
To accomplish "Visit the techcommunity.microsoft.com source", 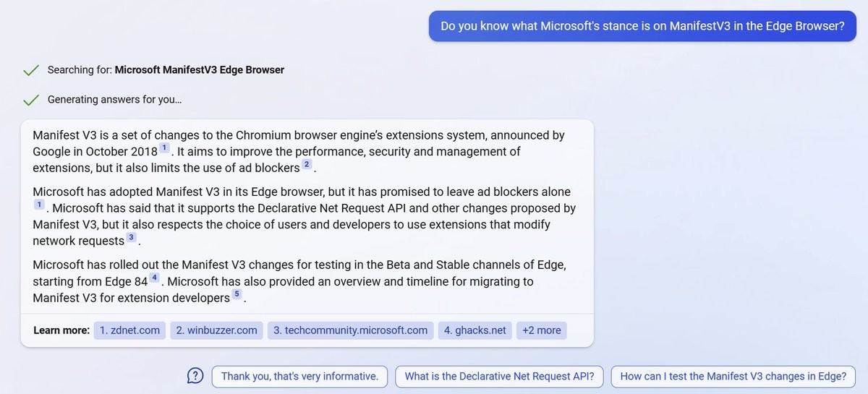I will coord(350,330).
